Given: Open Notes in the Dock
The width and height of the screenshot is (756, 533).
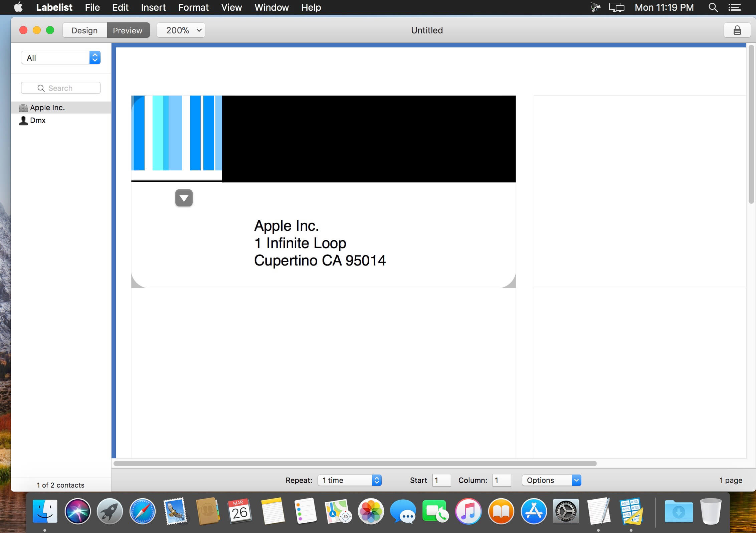Looking at the screenshot, I should pos(272,511).
